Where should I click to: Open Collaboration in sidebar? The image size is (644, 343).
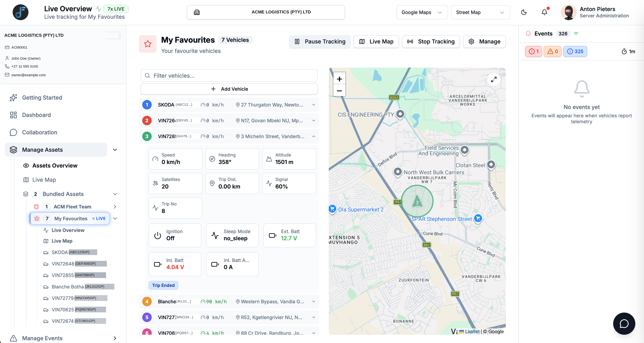pos(40,132)
